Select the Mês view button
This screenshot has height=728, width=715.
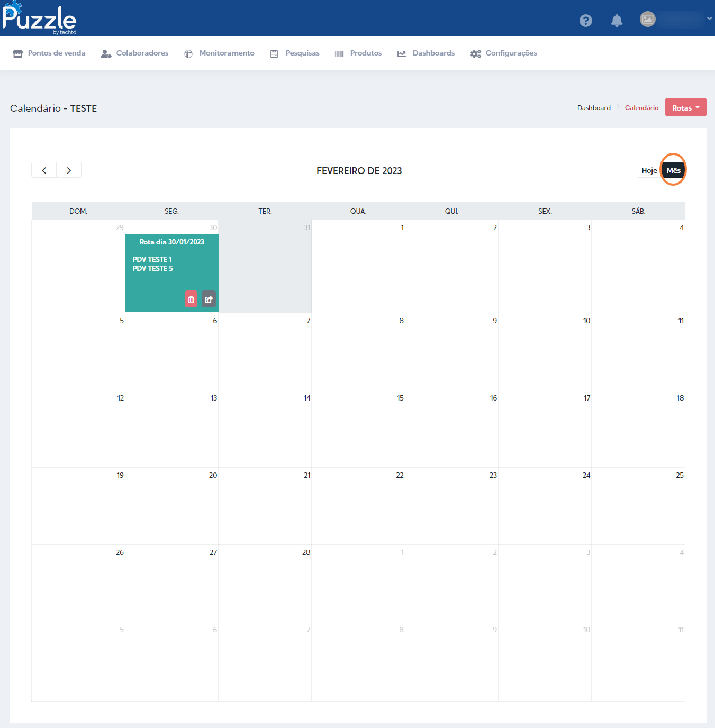tap(673, 170)
